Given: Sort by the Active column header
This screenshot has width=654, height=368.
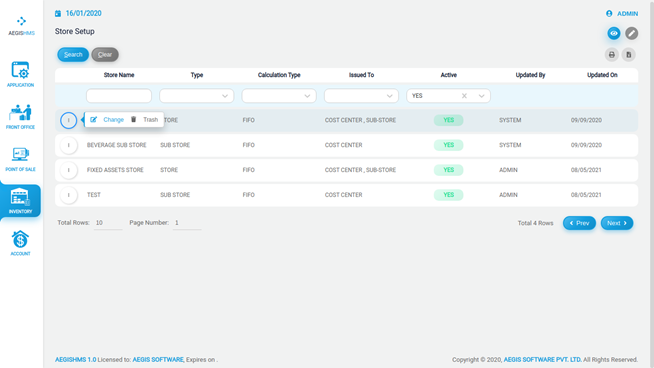Looking at the screenshot, I should 449,75.
